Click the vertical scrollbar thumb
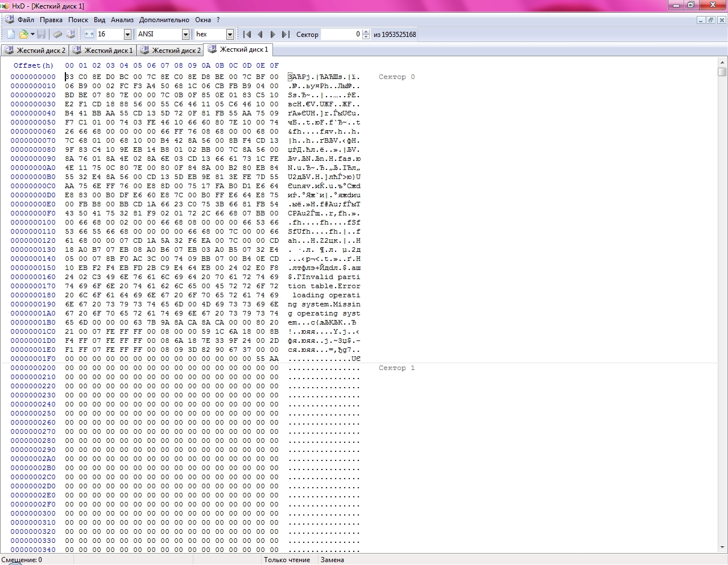Image resolution: width=728 pixels, height=565 pixels. 722,72
